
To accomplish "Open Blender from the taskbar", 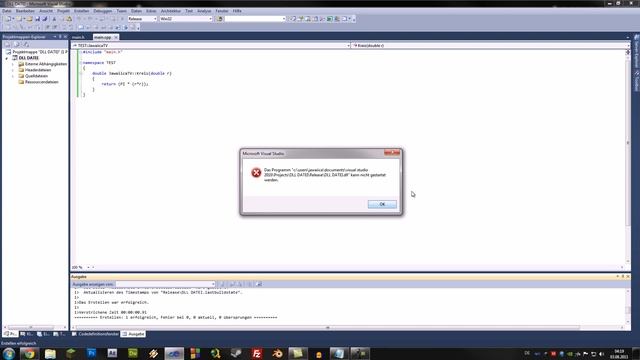I will pos(278,353).
